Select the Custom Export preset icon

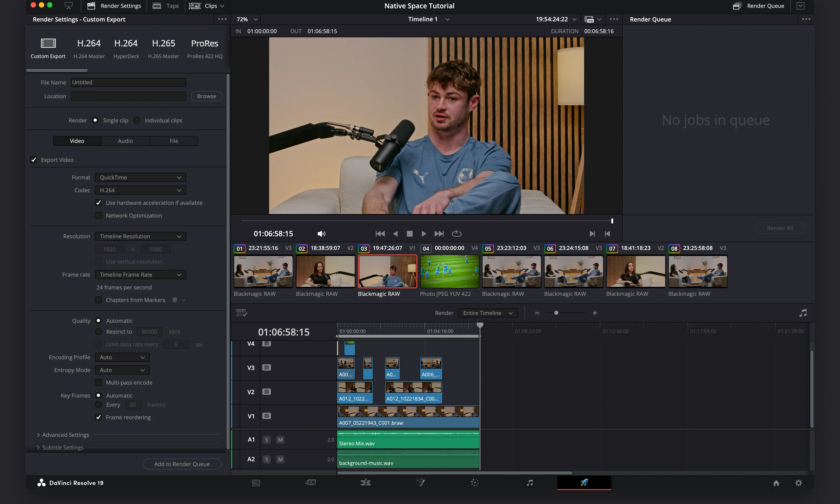[x=48, y=43]
